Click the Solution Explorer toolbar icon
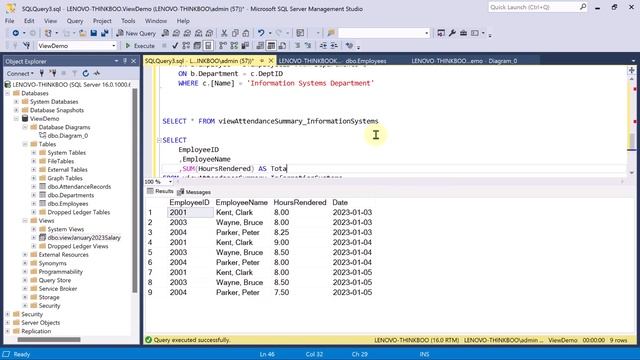Image resolution: width=640 pixels, height=360 pixels. click(441, 33)
